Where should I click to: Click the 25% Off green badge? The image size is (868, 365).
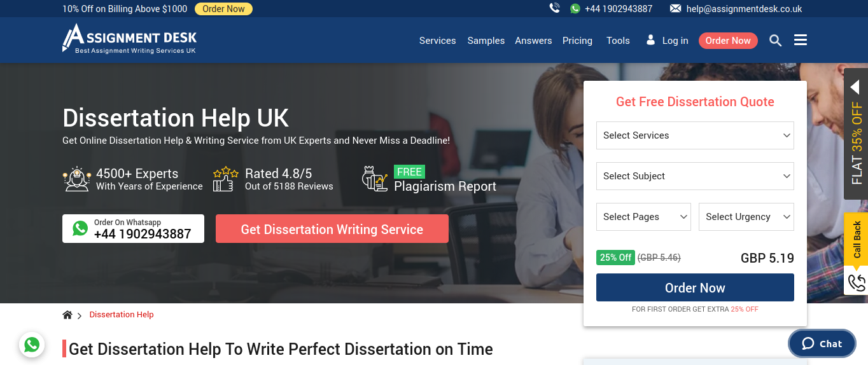tap(615, 258)
